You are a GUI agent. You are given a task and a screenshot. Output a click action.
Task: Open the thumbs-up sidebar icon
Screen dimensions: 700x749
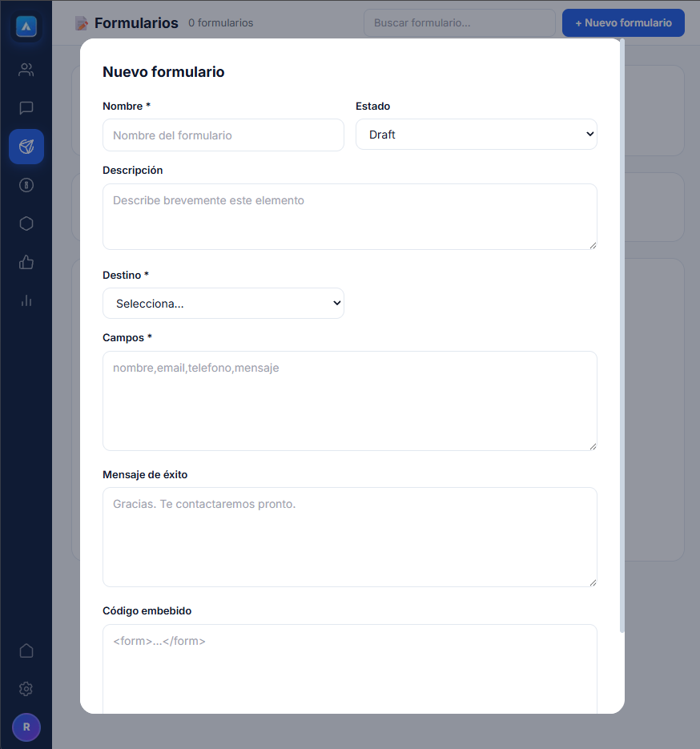pos(26,262)
